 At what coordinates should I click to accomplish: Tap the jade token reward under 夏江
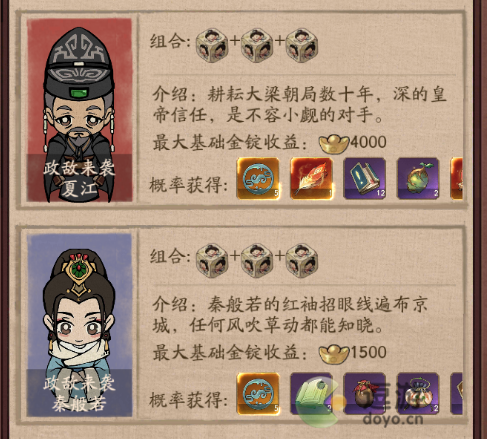click(258, 179)
